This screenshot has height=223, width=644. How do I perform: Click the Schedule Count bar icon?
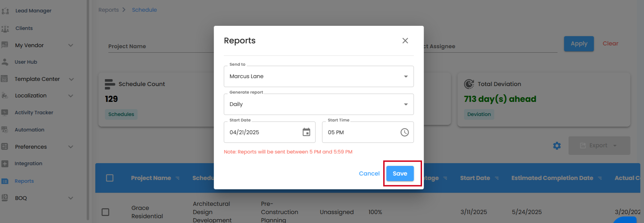[110, 84]
